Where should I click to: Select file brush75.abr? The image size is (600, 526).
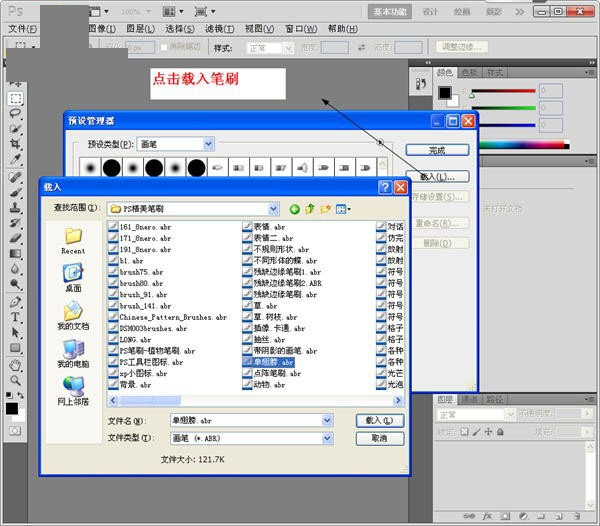(x=137, y=272)
